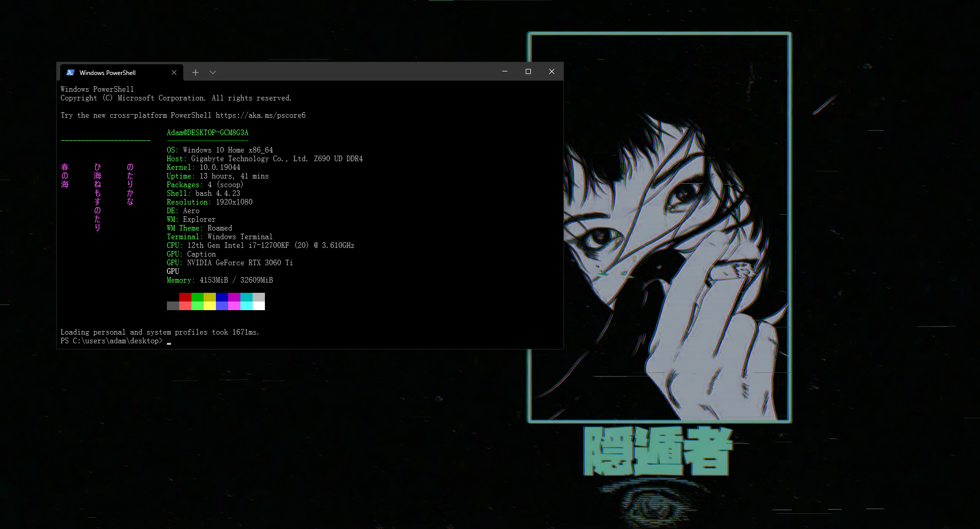This screenshot has width=980, height=529.
Task: Click the 'WM: Explorer' line
Action: (191, 219)
